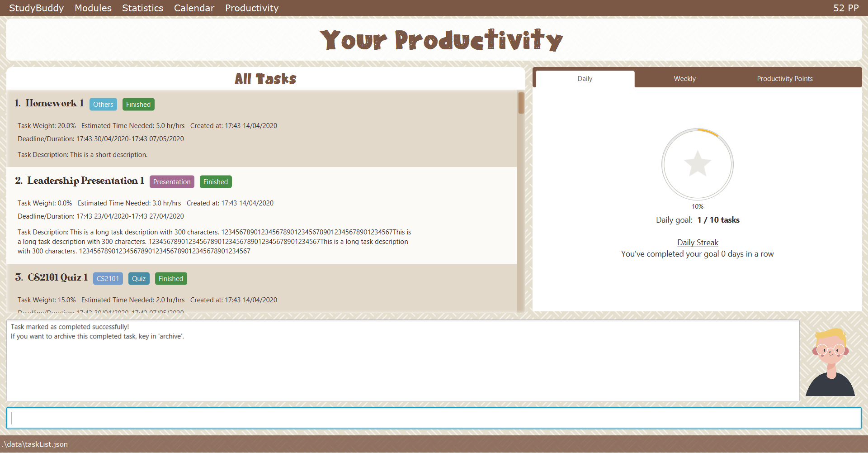Click the command input field

click(x=434, y=418)
